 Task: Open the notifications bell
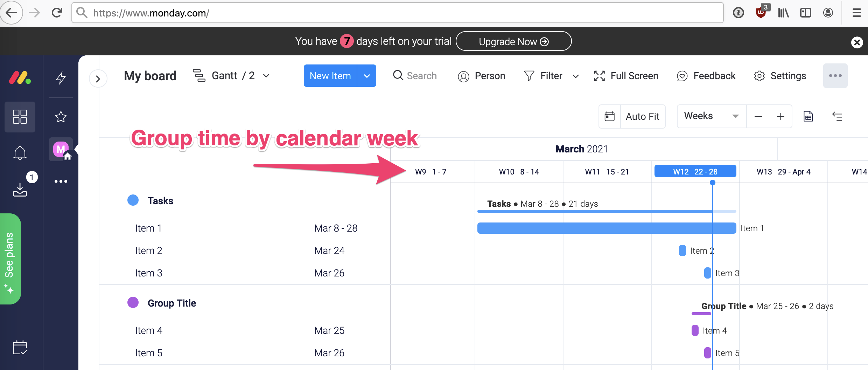(20, 153)
